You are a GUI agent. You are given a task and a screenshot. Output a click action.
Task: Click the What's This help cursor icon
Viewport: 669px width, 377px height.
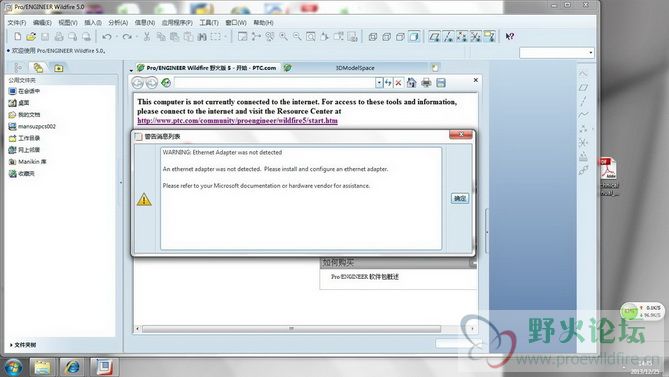tap(509, 37)
